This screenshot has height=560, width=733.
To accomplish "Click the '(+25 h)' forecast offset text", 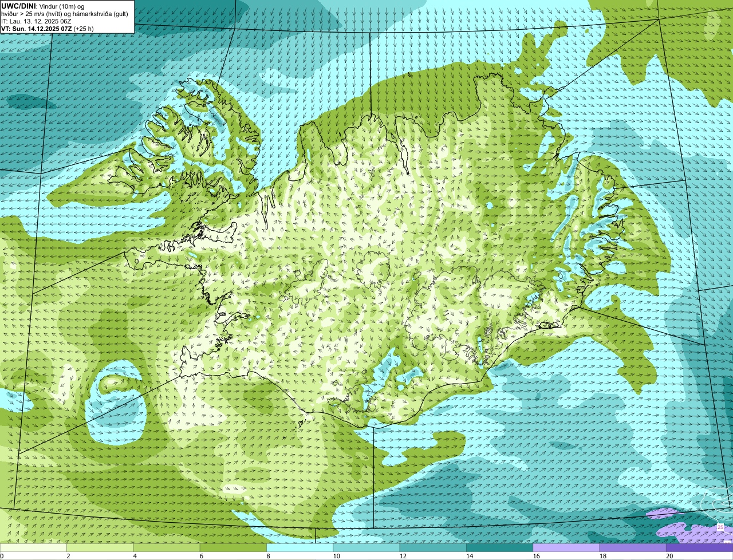I will [84, 29].
